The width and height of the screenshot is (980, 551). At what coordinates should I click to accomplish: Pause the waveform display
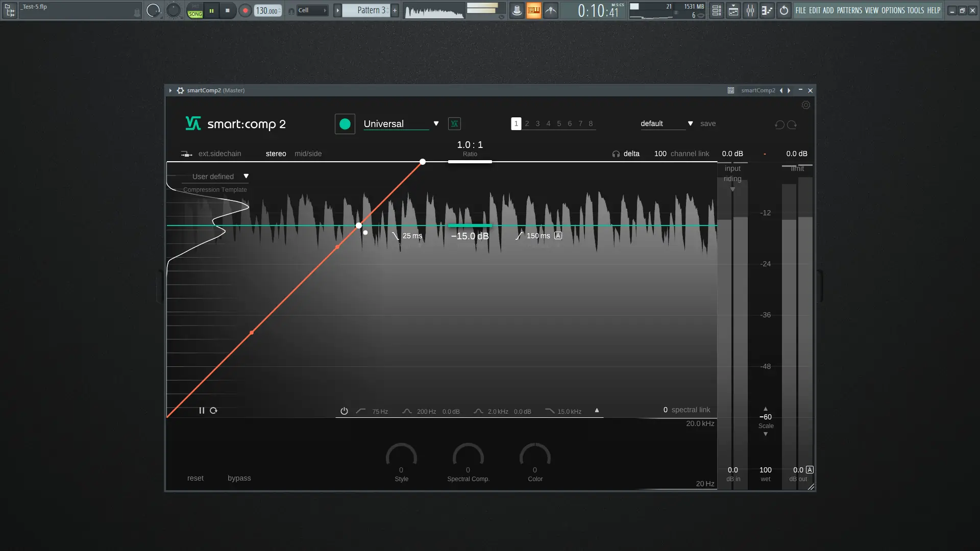pyautogui.click(x=202, y=411)
